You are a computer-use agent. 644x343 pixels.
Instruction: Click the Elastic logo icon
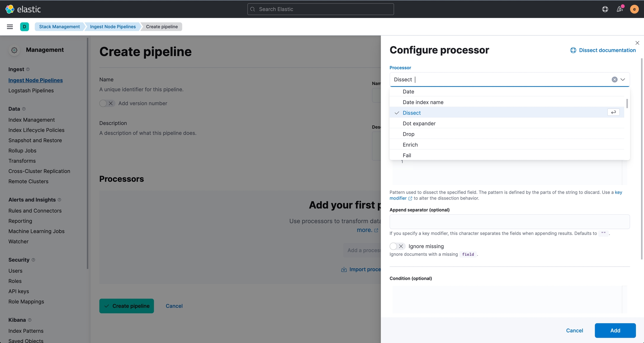[x=10, y=9]
